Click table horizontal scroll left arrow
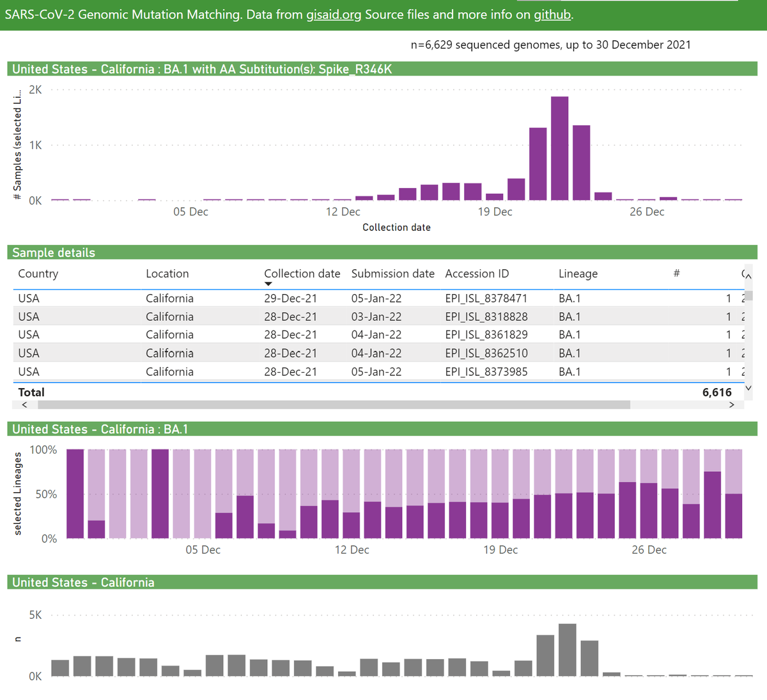The width and height of the screenshot is (767, 700). pos(24,405)
